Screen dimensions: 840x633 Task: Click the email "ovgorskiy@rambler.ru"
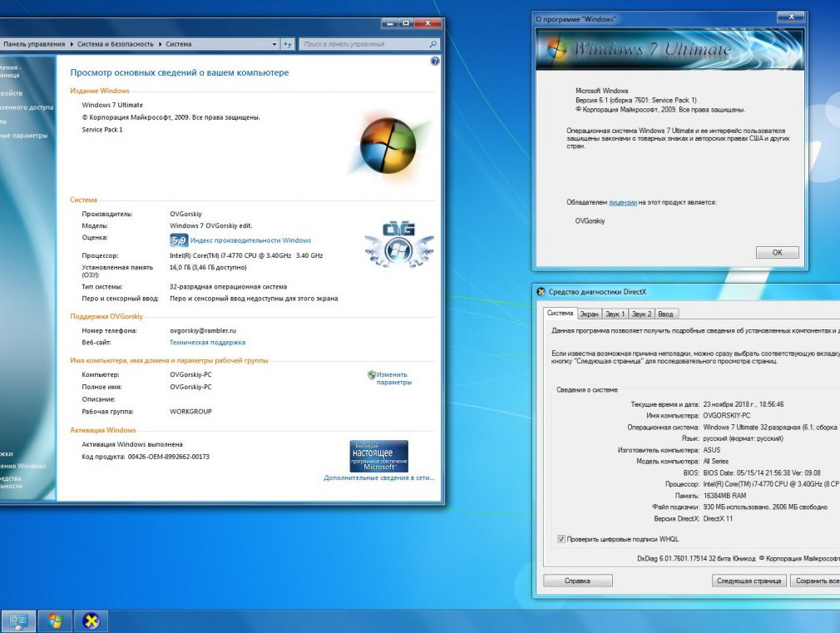pyautogui.click(x=203, y=331)
